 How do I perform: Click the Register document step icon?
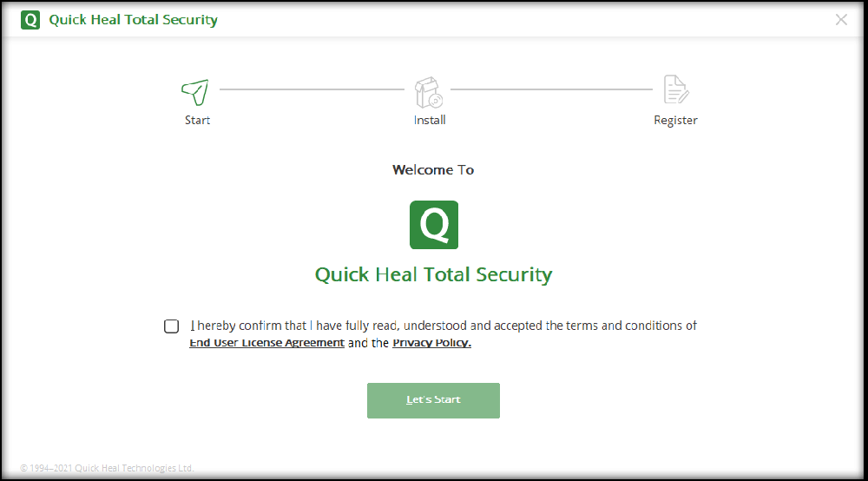pyautogui.click(x=675, y=90)
